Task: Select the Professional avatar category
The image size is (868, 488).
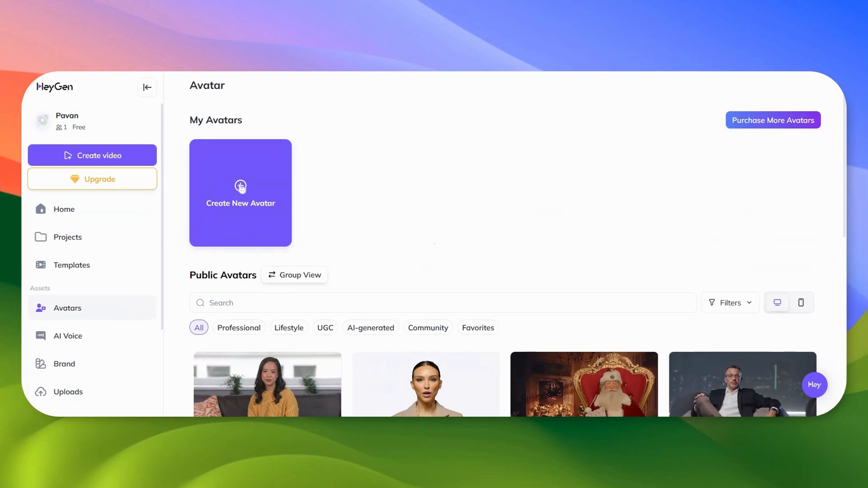Action: (239, 327)
